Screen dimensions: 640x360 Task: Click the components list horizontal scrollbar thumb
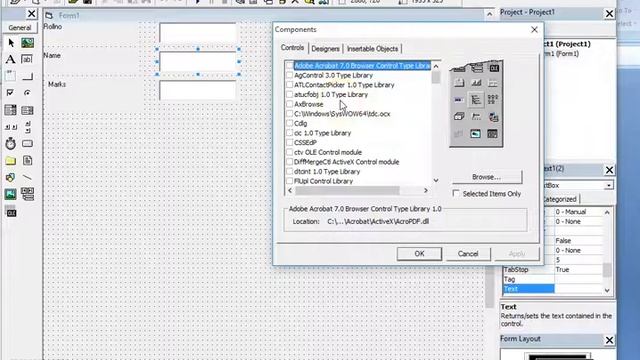pos(347,190)
